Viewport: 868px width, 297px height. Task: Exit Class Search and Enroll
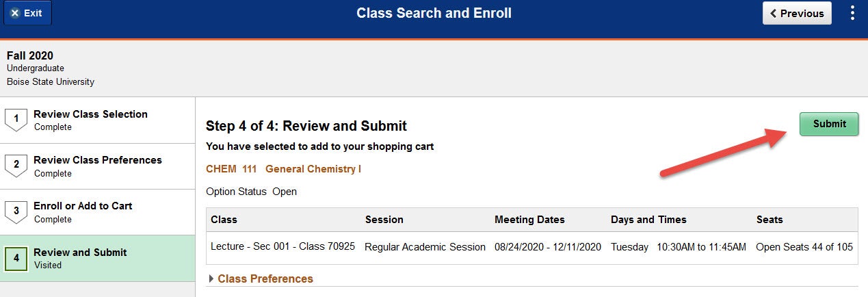[x=27, y=13]
